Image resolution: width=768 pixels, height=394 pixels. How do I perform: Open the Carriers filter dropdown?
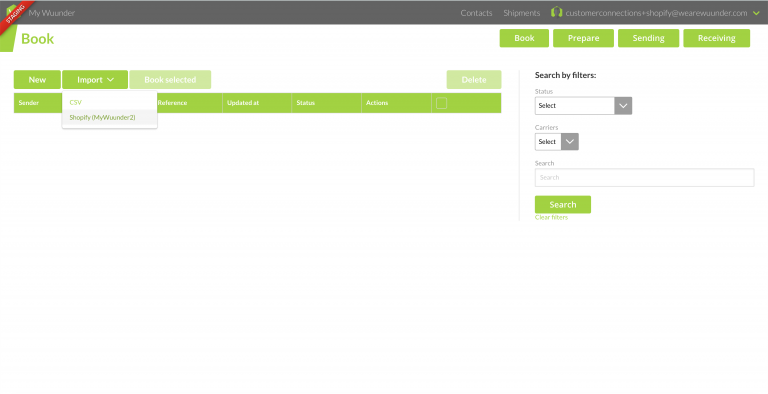coord(556,142)
